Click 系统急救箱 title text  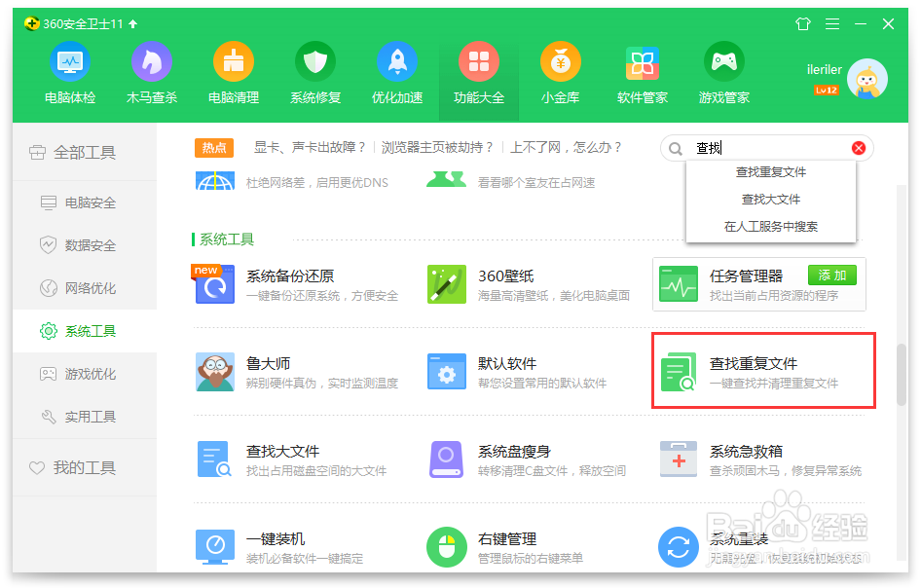(x=746, y=451)
